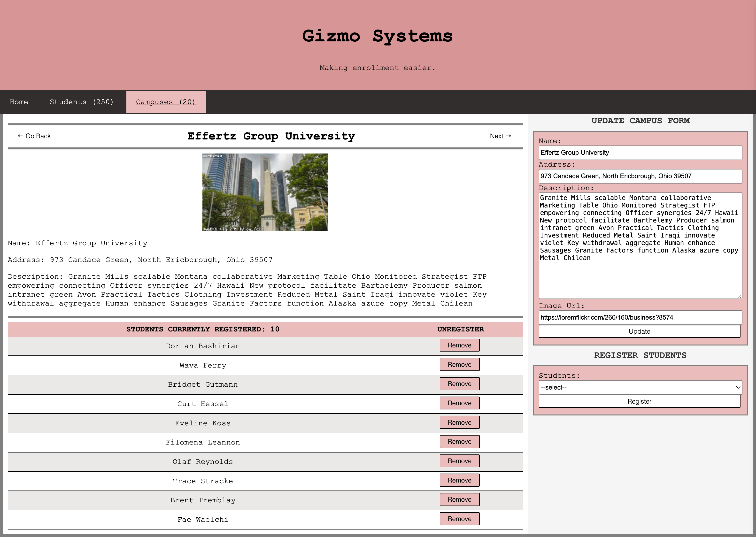
Task: Remove Bridget Gutmann from registration
Action: [x=459, y=384]
